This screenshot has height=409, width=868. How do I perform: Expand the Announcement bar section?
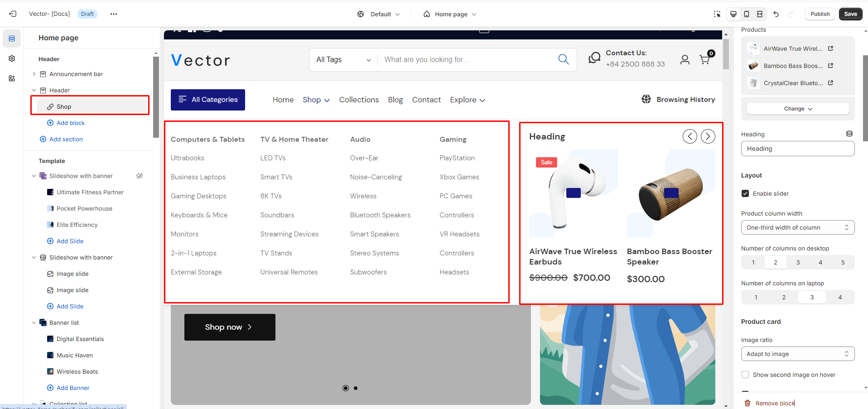click(34, 74)
